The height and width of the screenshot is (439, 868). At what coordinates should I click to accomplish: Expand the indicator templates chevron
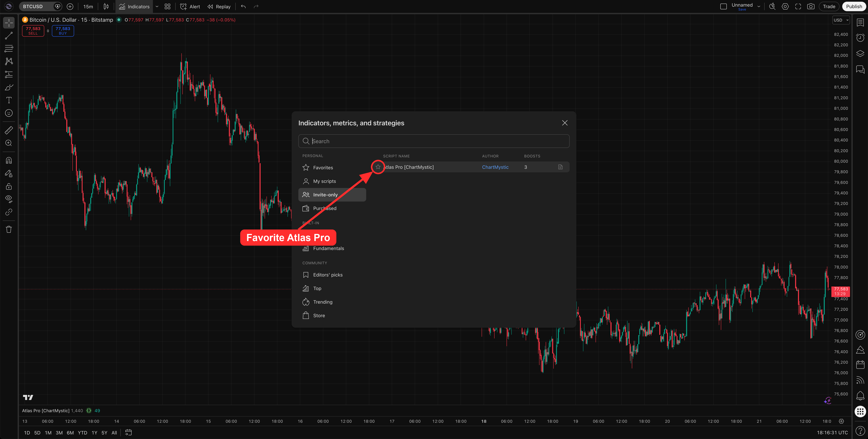pos(157,6)
